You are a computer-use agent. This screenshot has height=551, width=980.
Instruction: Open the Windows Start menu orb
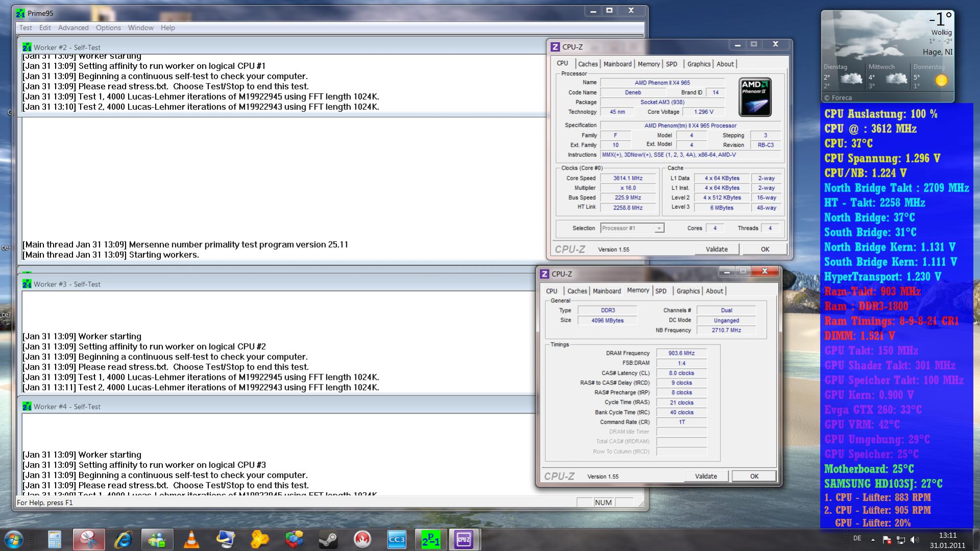click(x=13, y=539)
